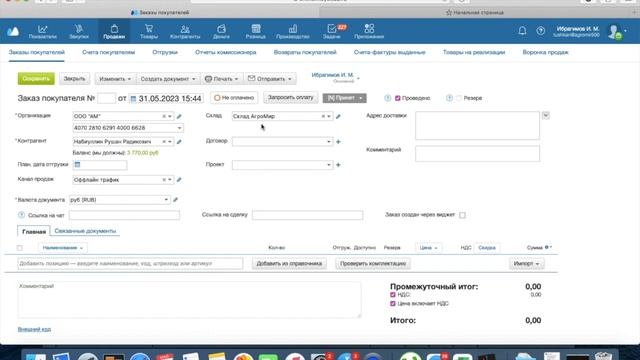The width and height of the screenshot is (640, 360).
Task: Click the Запросить оплату button
Action: [x=291, y=98]
